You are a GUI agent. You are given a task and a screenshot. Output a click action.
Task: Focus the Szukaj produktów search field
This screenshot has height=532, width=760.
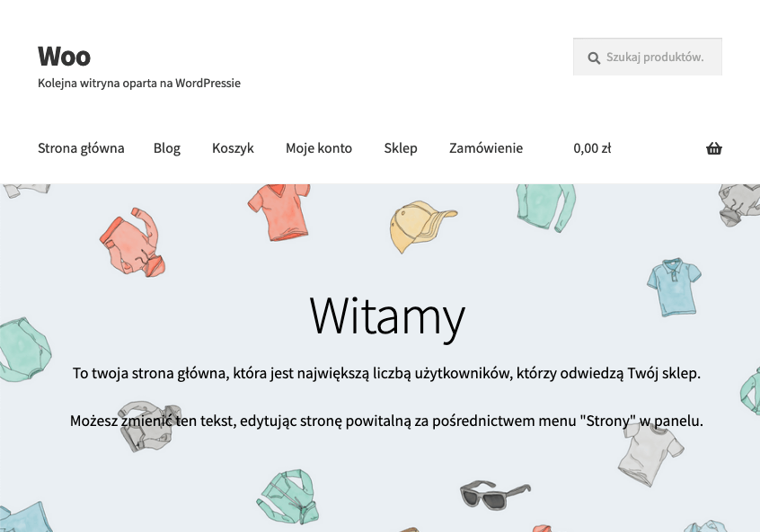pos(648,57)
